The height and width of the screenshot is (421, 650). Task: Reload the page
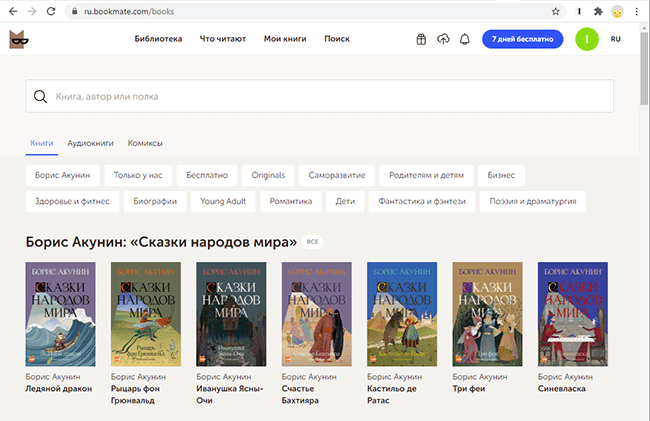pos(51,11)
